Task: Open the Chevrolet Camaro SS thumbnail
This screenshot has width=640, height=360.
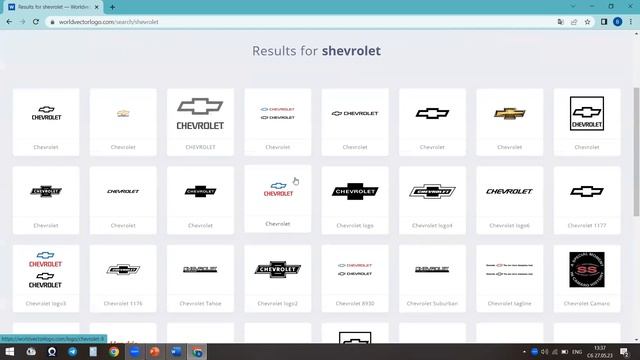Action: (587, 269)
